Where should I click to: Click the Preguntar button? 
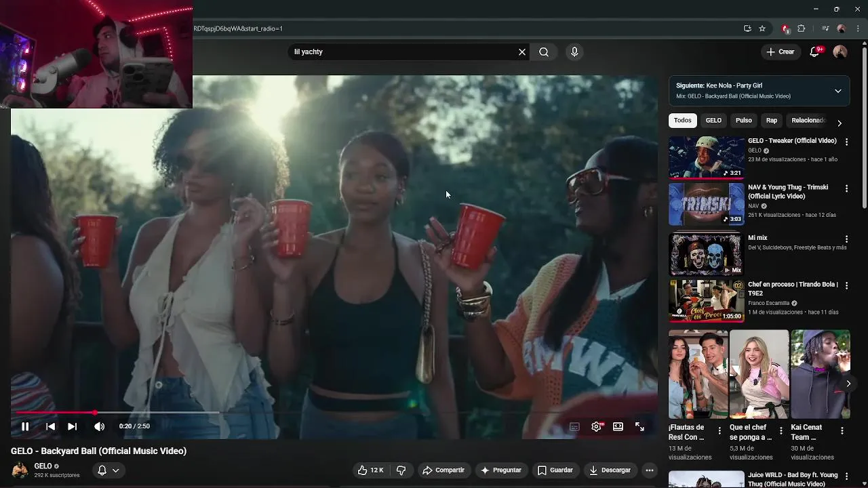click(x=500, y=470)
